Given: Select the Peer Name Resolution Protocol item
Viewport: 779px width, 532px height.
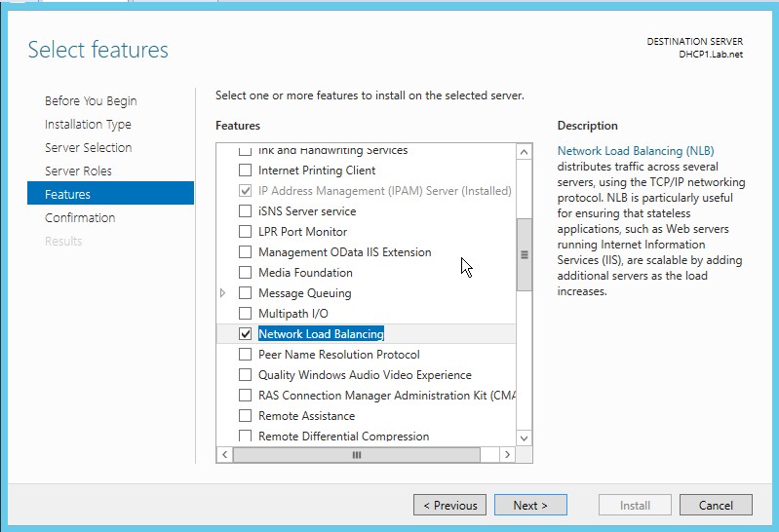Looking at the screenshot, I should click(338, 355).
